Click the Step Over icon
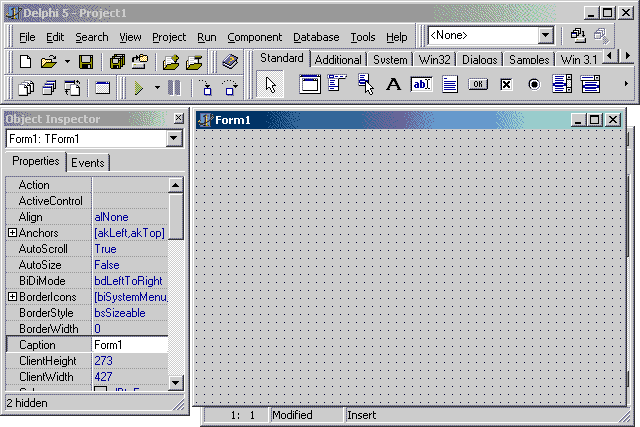Image resolution: width=640 pixels, height=427 pixels. coord(230,88)
